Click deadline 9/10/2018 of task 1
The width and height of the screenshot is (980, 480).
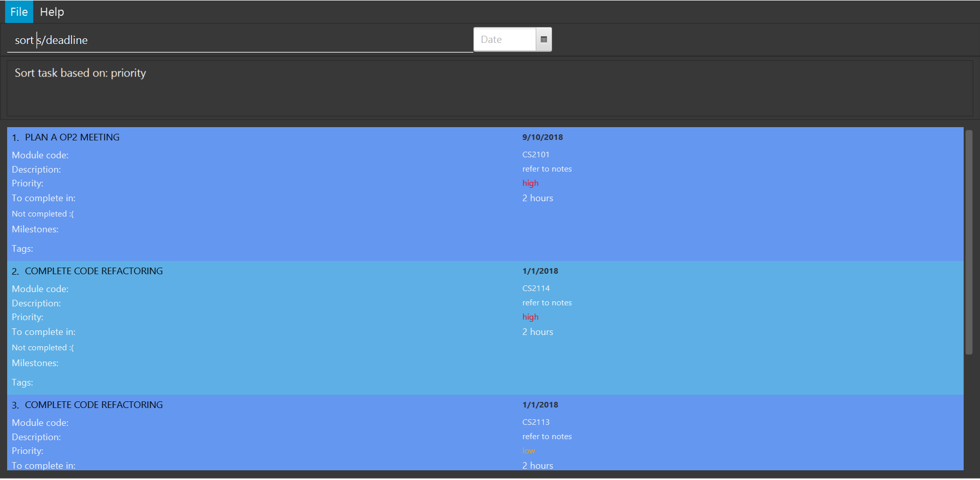point(542,137)
